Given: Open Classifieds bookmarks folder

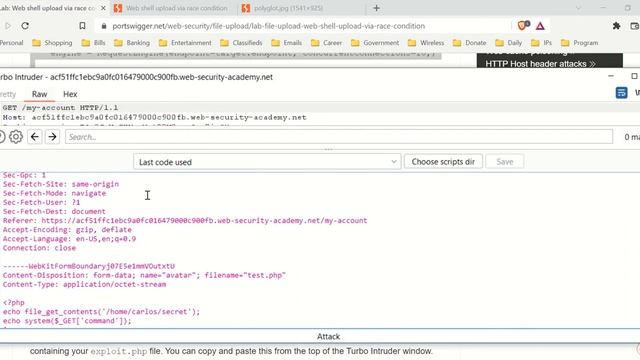Looking at the screenshot, I should tap(241, 43).
